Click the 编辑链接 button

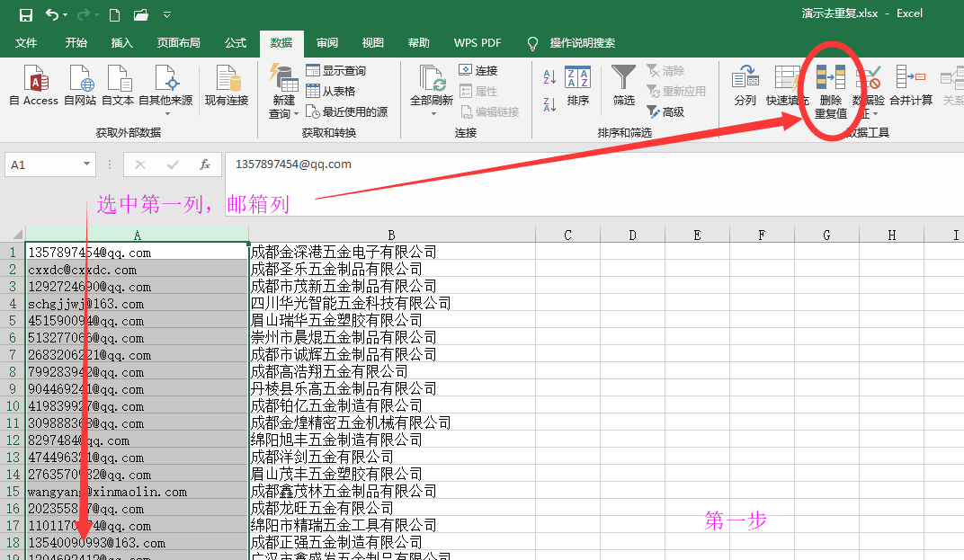point(489,111)
